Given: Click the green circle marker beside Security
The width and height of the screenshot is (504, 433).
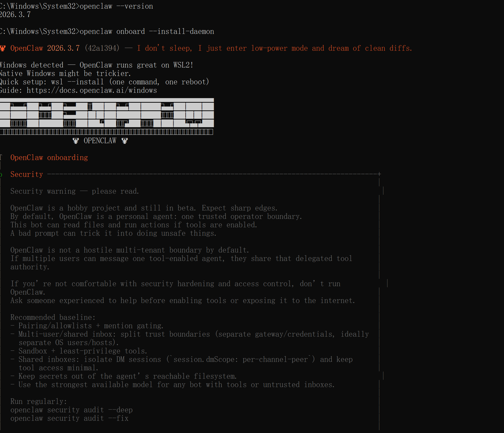Looking at the screenshot, I should coord(1,175).
